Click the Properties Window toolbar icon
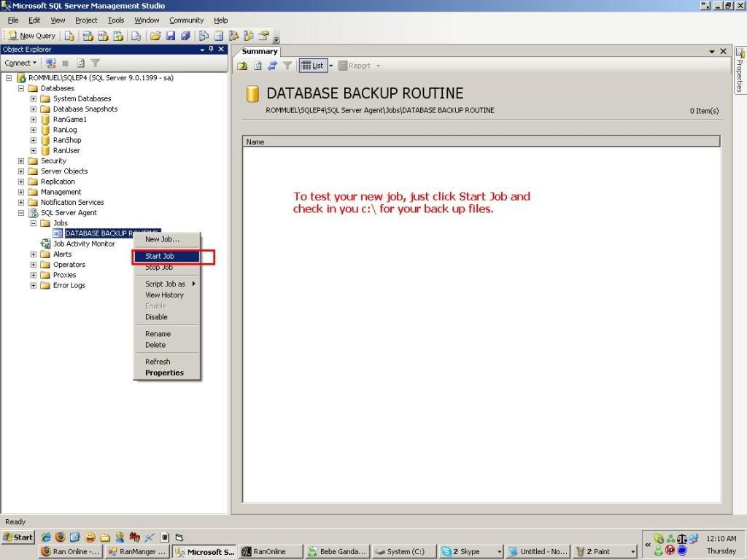This screenshot has width=747, height=560. coord(263,36)
